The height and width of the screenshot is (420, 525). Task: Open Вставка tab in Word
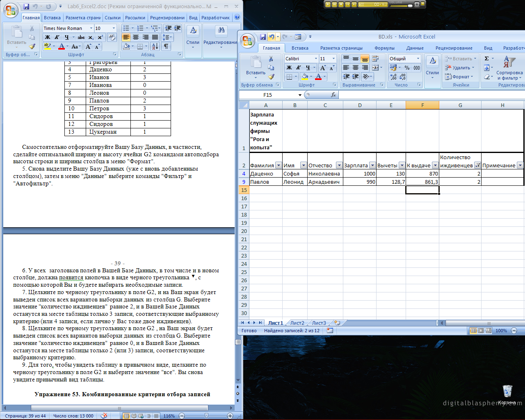(x=52, y=18)
